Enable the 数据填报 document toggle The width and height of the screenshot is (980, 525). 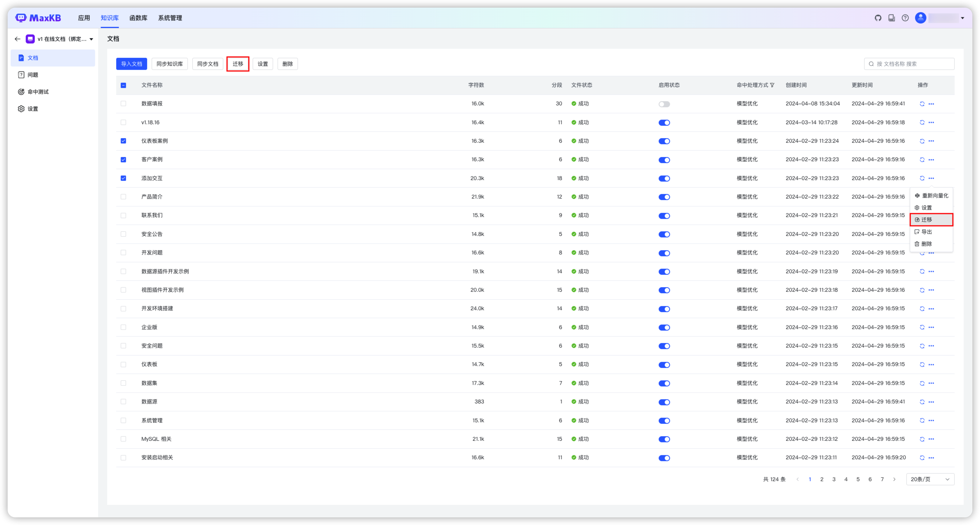[664, 104]
